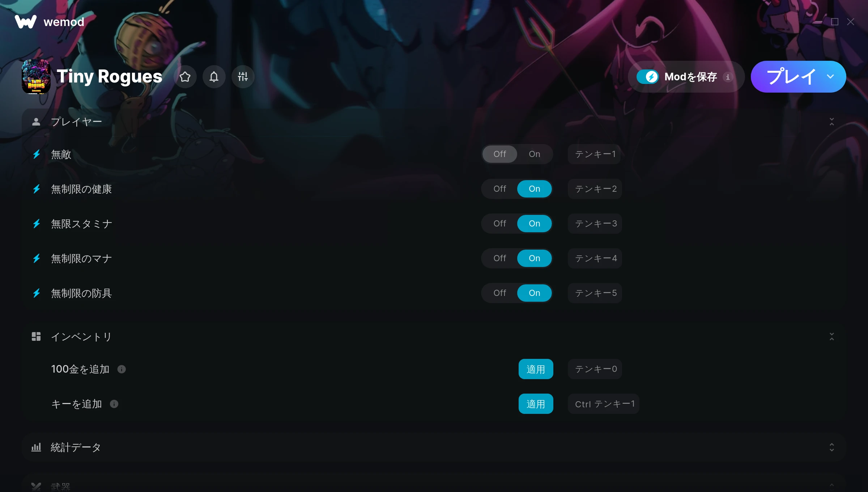868x492 pixels.
Task: Favorite Tiny Rogues with the star icon
Action: pyautogui.click(x=185, y=77)
